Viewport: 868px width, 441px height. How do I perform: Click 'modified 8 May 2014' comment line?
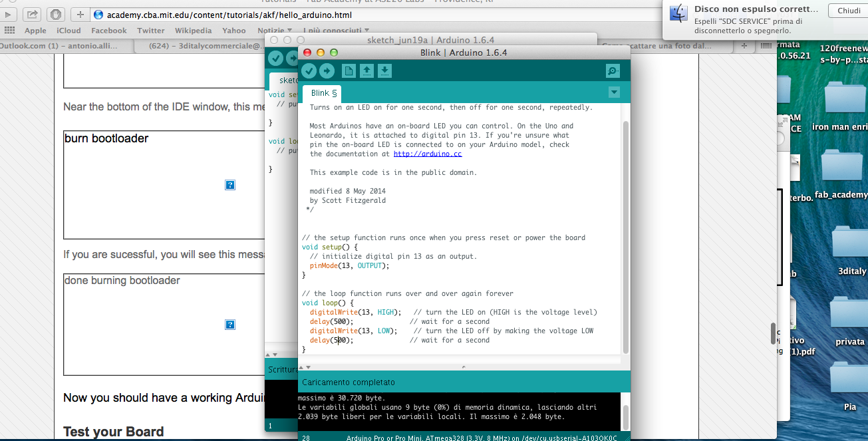click(x=348, y=191)
